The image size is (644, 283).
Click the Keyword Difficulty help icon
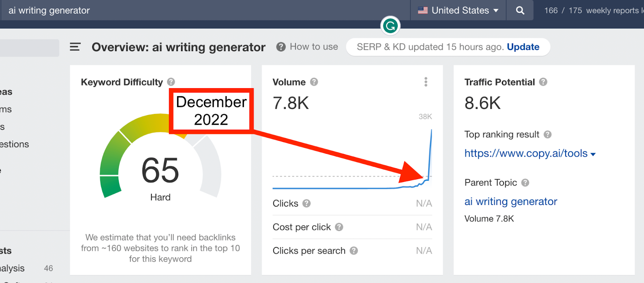[171, 82]
